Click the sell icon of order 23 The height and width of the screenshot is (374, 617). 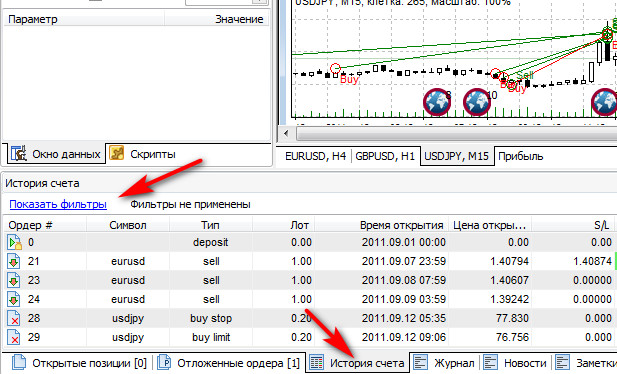(14, 280)
